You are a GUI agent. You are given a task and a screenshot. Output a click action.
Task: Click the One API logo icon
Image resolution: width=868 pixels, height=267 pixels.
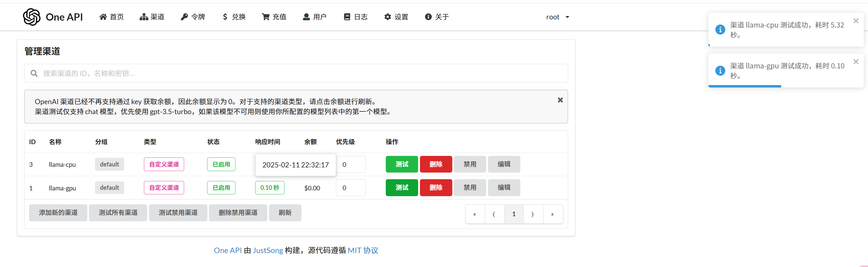coord(32,17)
